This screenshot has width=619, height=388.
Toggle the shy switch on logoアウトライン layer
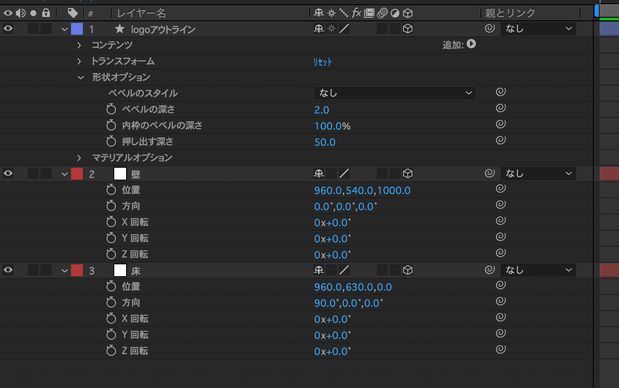[319, 28]
